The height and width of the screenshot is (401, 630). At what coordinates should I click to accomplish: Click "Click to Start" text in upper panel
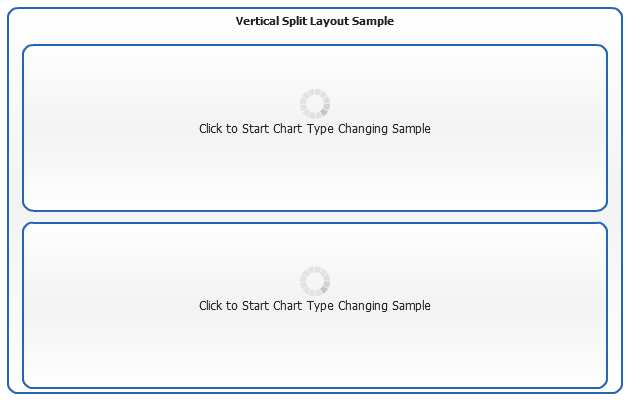tap(234, 129)
